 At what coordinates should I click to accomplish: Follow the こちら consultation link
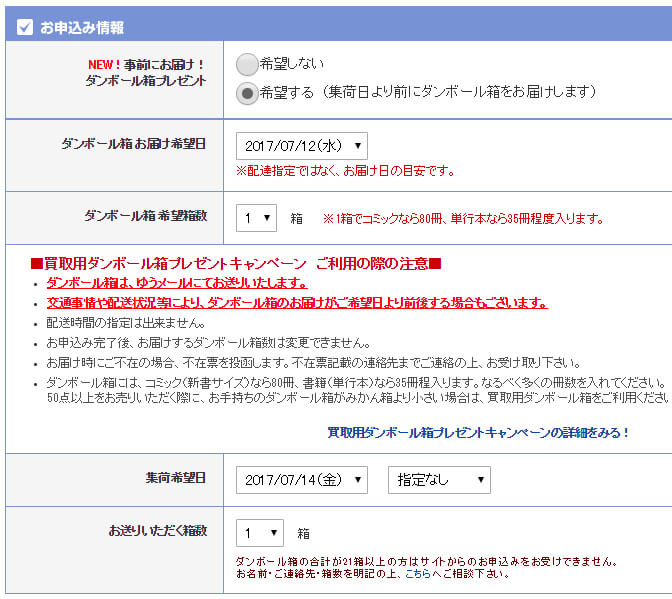(x=417, y=574)
